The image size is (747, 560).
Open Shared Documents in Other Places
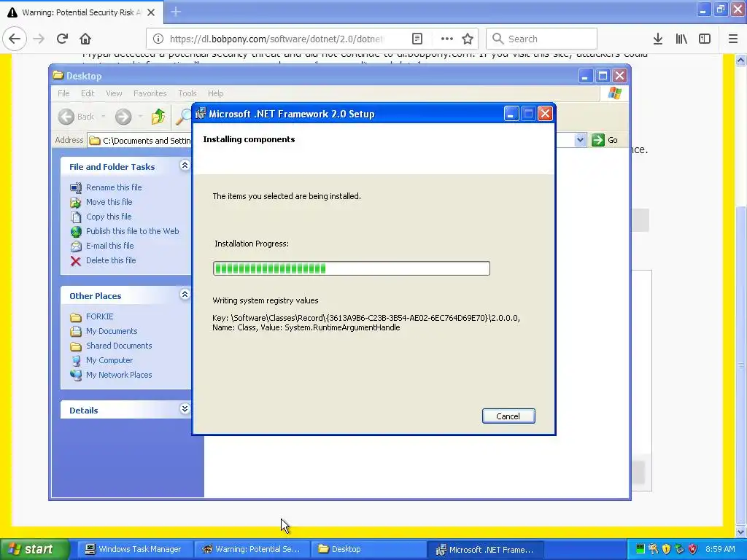119,346
